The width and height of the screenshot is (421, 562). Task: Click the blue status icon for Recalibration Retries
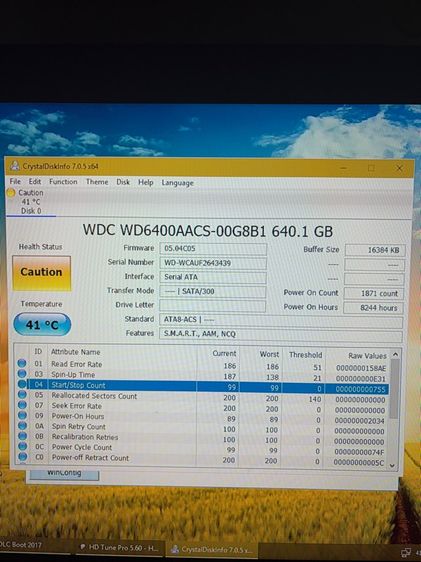(23, 436)
